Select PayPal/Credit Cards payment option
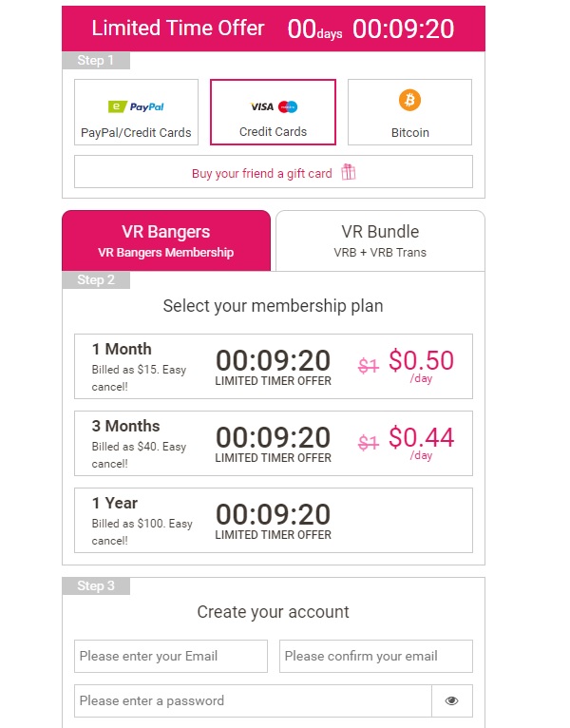Viewport: 570px width, 728px height. [136, 112]
